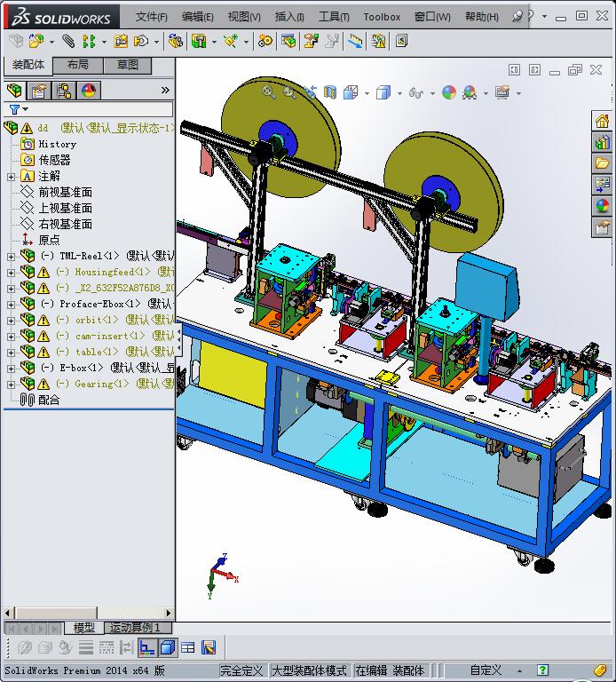The width and height of the screenshot is (616, 682).
Task: Expand the 注解 annotations tree node
Action: point(11,177)
